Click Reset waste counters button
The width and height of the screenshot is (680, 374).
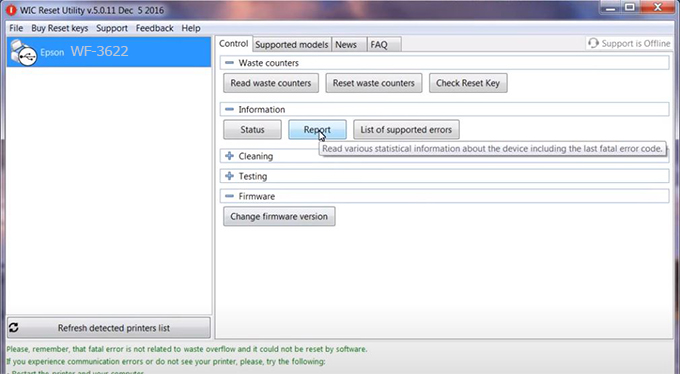tap(374, 83)
